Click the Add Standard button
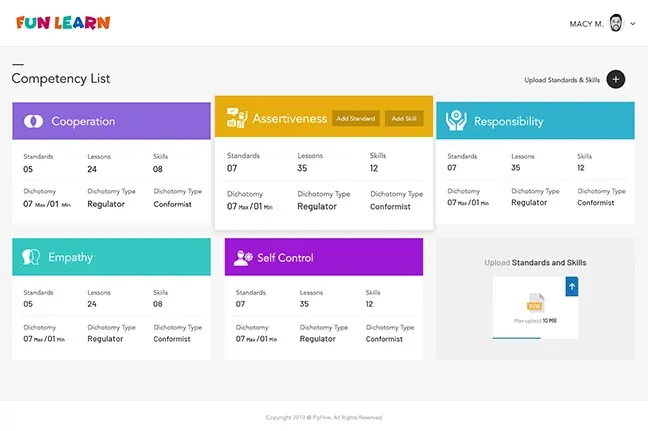This screenshot has height=431, width=648. (x=355, y=119)
